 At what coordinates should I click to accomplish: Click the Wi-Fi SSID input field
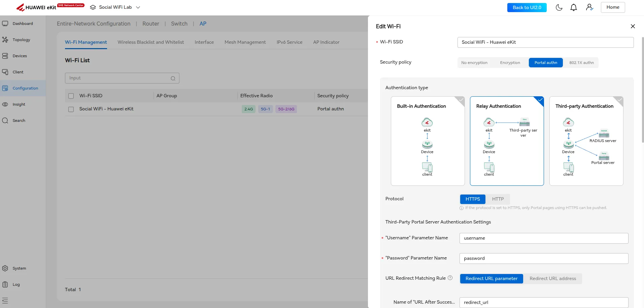point(545,42)
